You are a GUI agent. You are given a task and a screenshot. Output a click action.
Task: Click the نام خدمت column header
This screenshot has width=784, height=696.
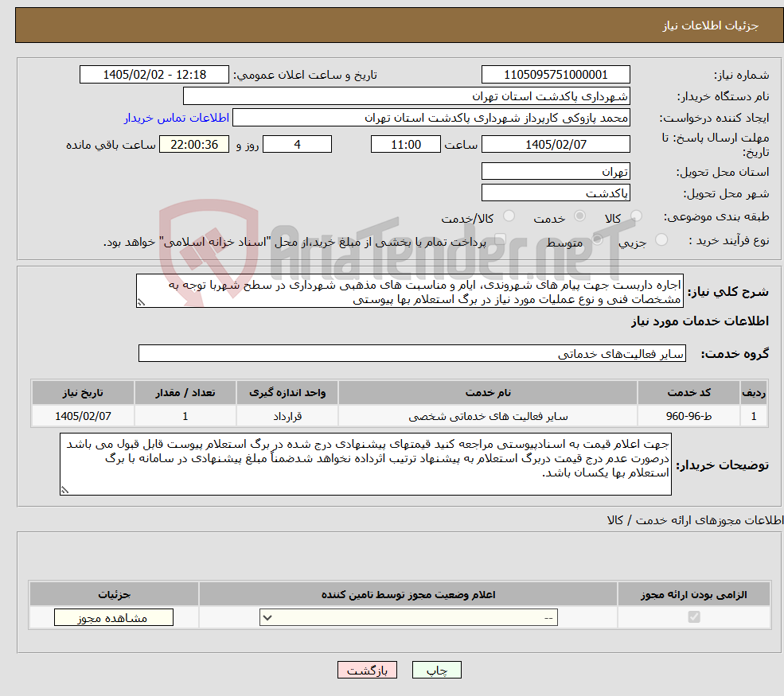point(487,393)
